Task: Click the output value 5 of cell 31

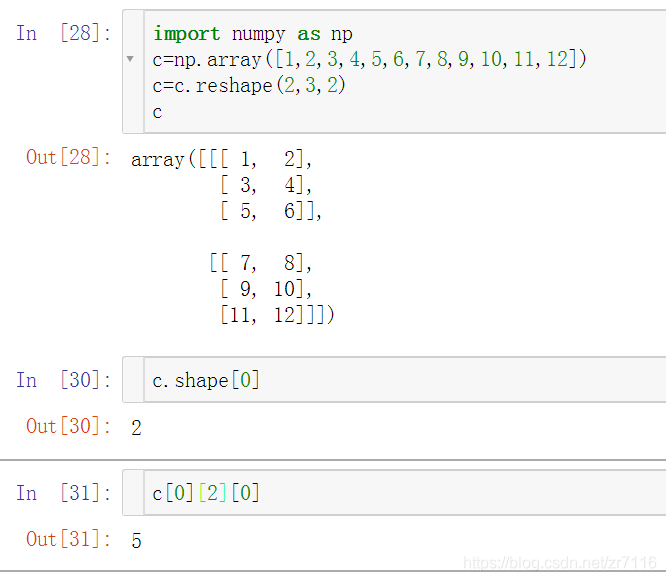Action: click(136, 541)
